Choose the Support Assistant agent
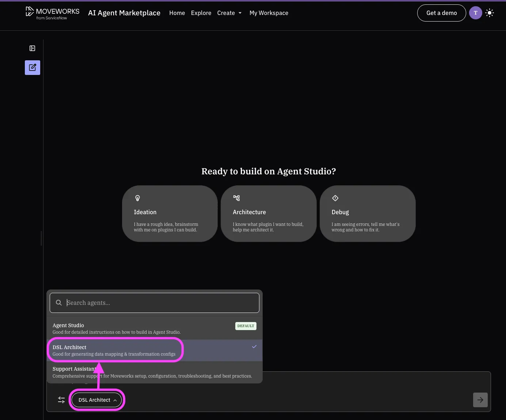Screen dimensions: 506x420 [155, 372]
